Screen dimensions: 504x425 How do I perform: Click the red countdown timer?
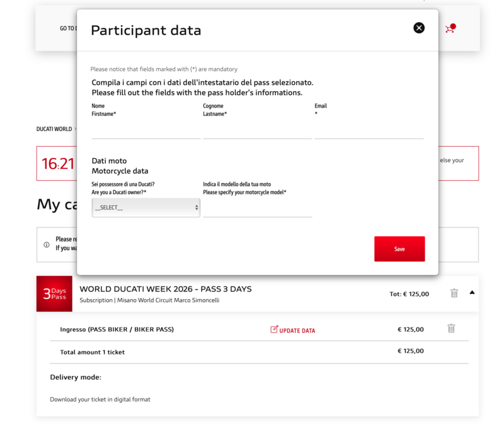point(57,164)
